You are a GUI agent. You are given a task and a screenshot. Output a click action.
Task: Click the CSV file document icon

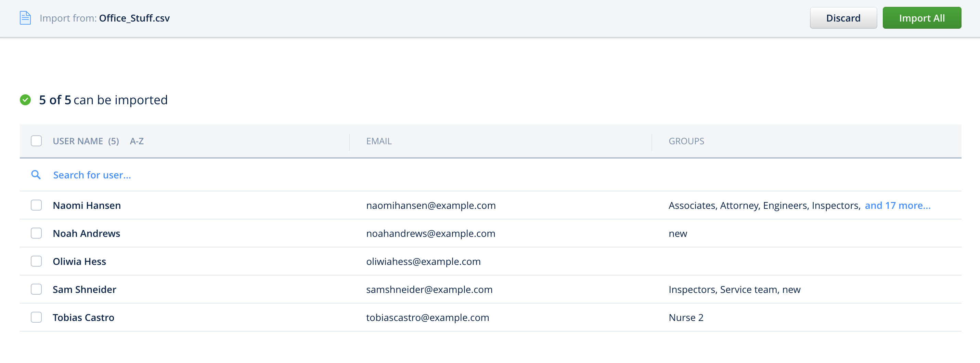(25, 18)
